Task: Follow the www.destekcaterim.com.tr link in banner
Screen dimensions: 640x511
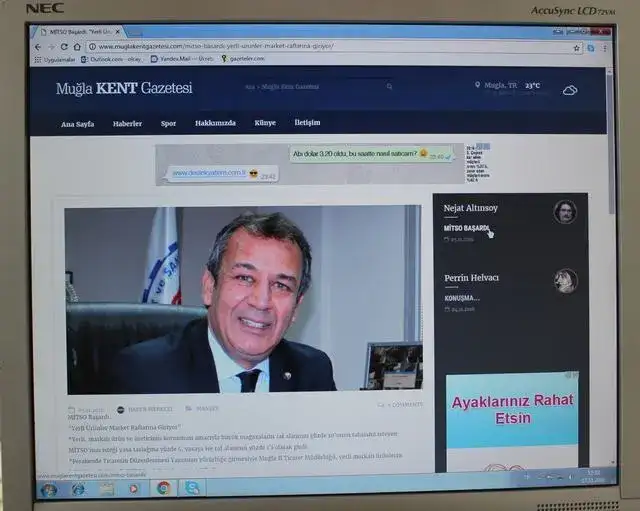Action: tap(209, 173)
